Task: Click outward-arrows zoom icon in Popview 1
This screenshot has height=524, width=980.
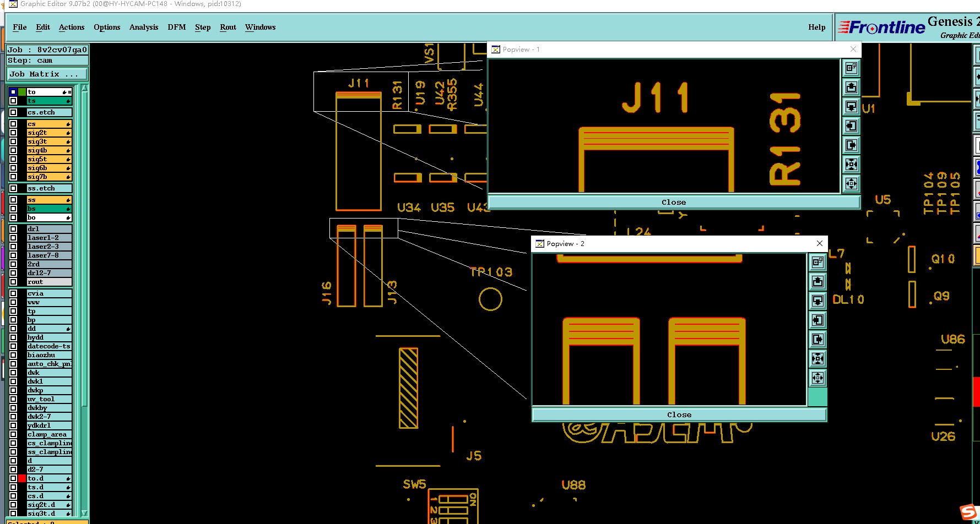Action: click(851, 183)
